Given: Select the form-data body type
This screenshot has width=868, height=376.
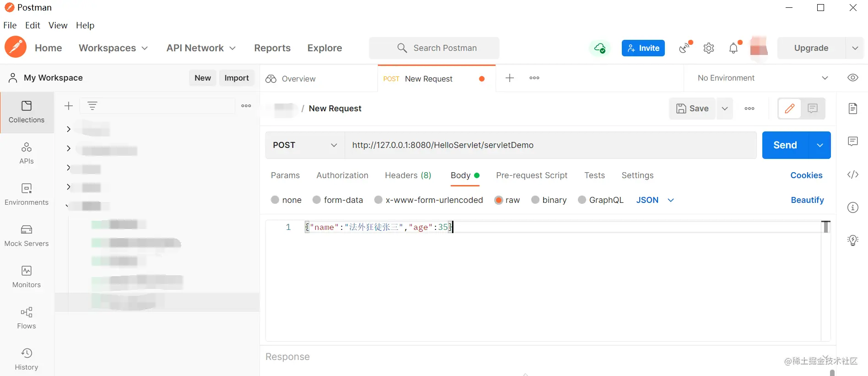Looking at the screenshot, I should tap(317, 200).
